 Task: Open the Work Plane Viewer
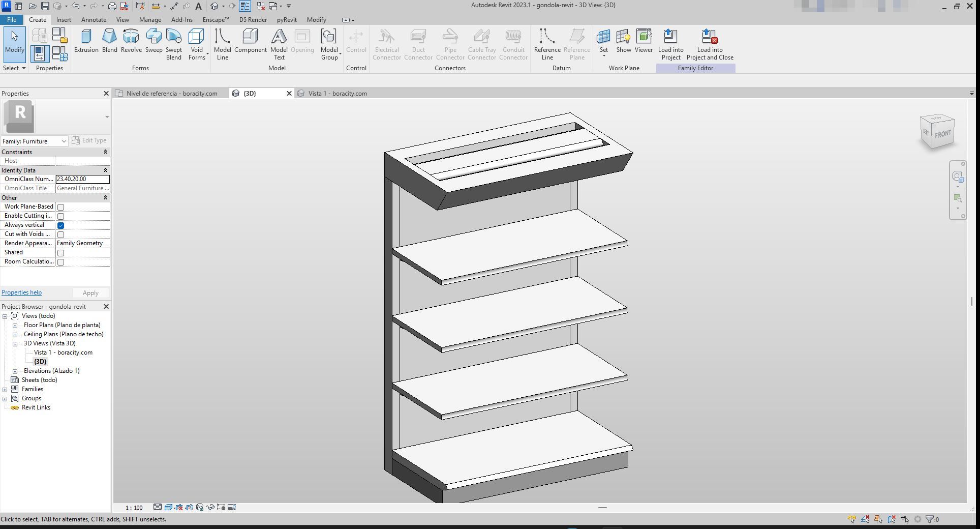click(644, 41)
